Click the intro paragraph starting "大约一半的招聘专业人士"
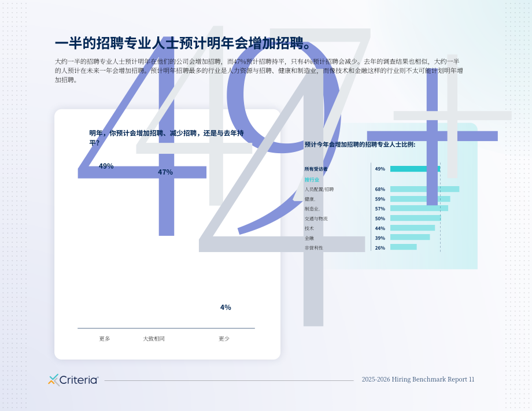 [x=259, y=71]
